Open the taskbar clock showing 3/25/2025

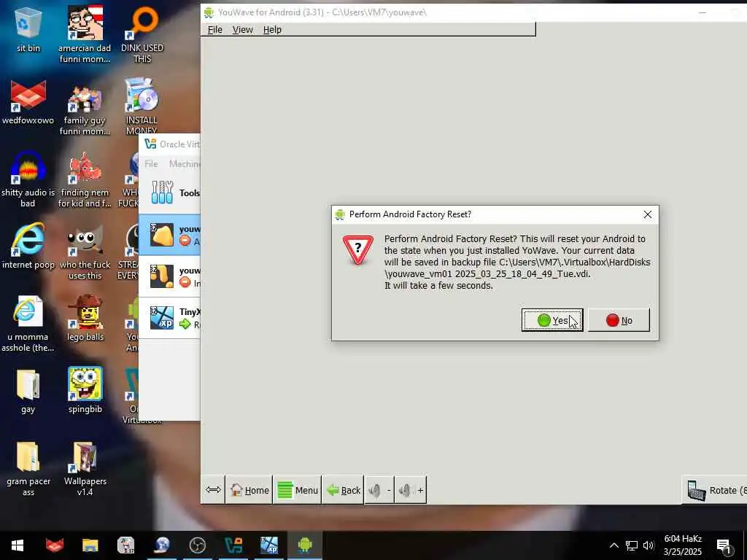(683, 545)
